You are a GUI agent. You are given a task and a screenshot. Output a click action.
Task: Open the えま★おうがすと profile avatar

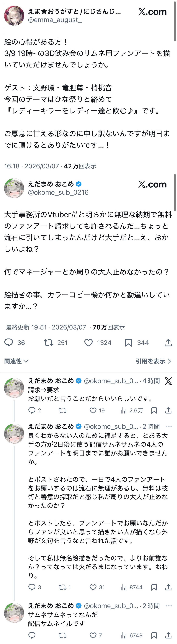(x=14, y=15)
